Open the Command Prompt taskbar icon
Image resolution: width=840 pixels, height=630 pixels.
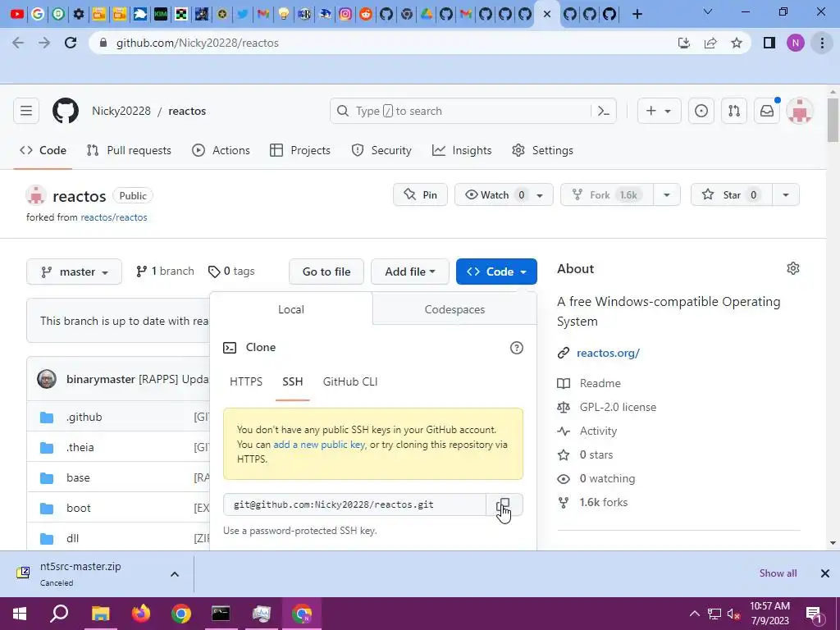coord(221,614)
